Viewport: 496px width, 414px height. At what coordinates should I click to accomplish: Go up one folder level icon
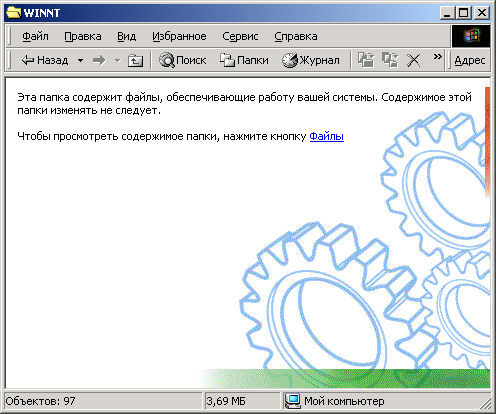pos(135,60)
